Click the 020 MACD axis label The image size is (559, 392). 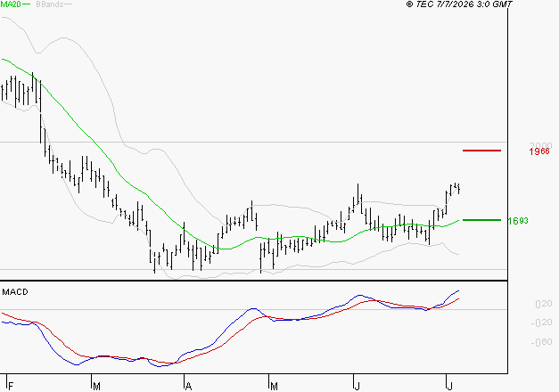click(543, 304)
